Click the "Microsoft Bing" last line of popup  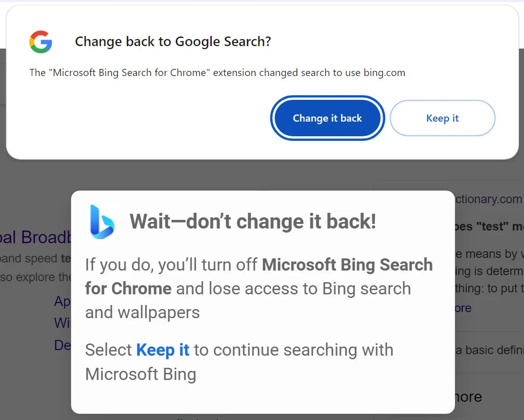[140, 374]
